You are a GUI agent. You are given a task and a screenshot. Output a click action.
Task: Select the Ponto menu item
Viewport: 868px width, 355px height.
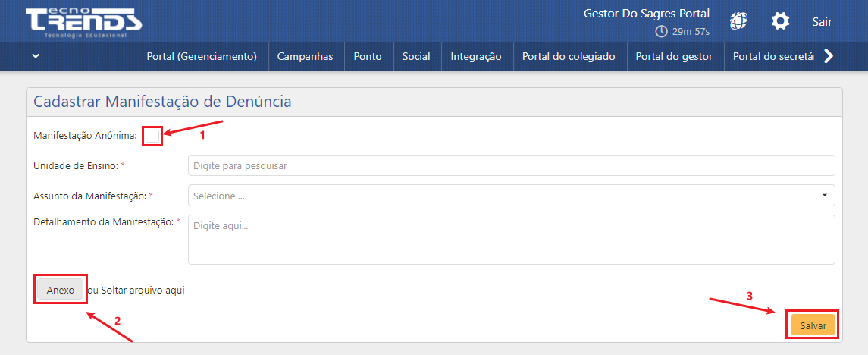tap(368, 56)
